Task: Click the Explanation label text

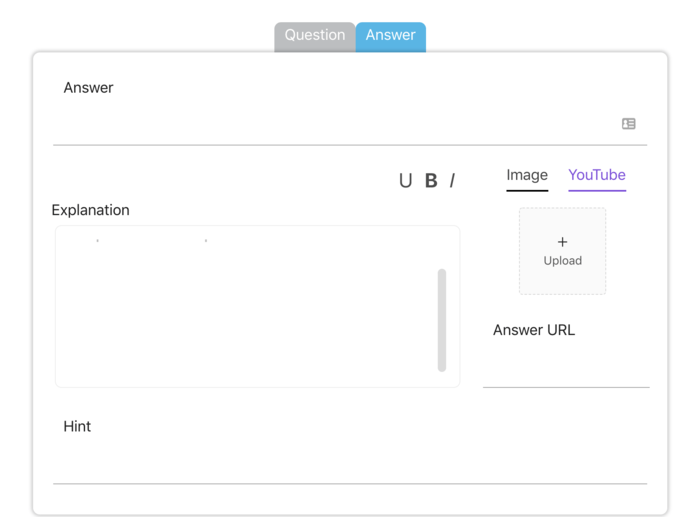Action: point(90,210)
